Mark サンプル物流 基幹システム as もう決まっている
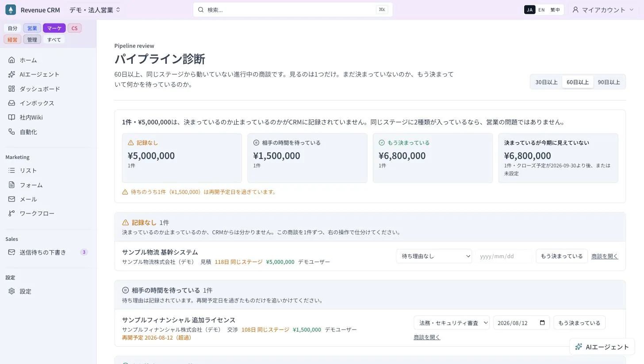This screenshot has height=364, width=644. [x=562, y=256]
